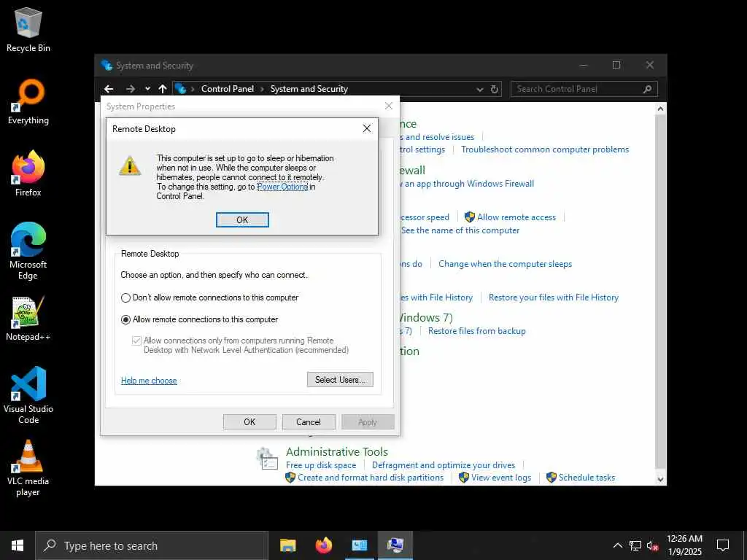Click the Select Users button
The height and width of the screenshot is (560, 747).
pyautogui.click(x=340, y=379)
